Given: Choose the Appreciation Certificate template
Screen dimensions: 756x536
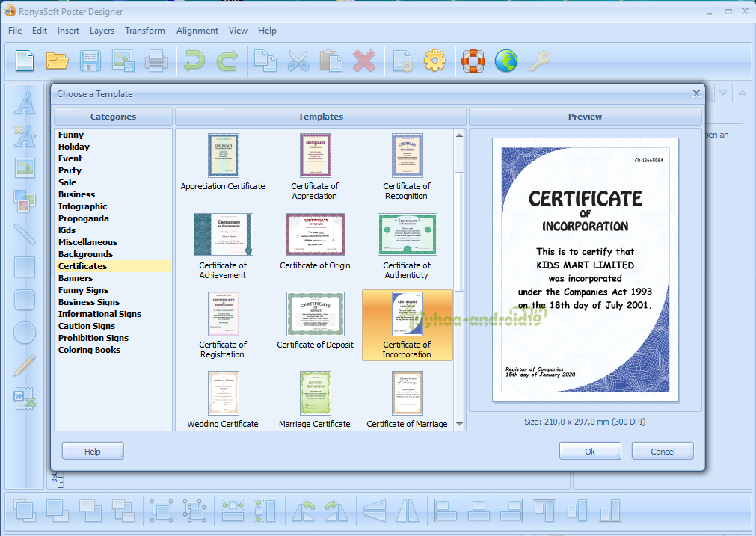Looking at the screenshot, I should [223, 162].
